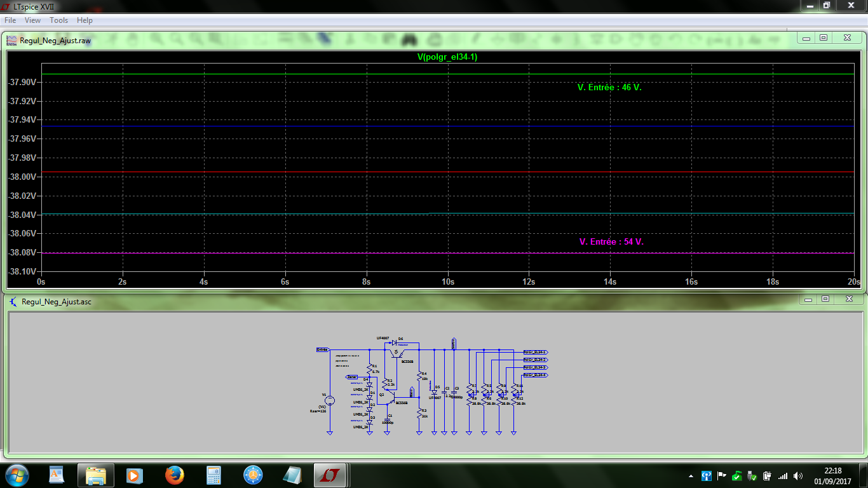Click the waveform icon beside Regul_Neg_Ajust.raw
This screenshot has height=488, width=868.
[12, 40]
